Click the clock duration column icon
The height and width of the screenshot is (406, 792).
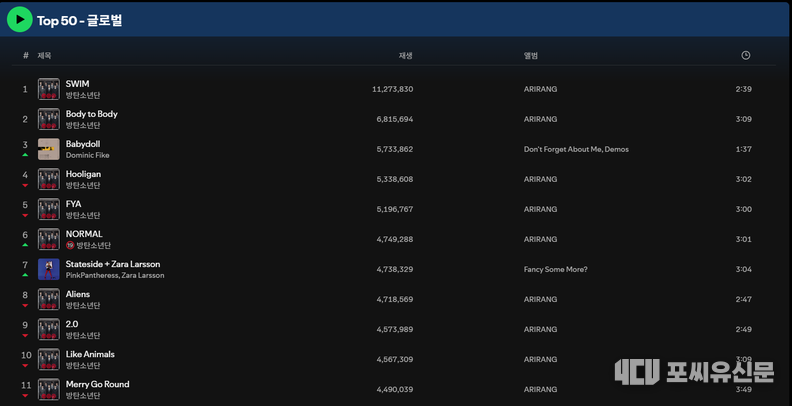[745, 55]
